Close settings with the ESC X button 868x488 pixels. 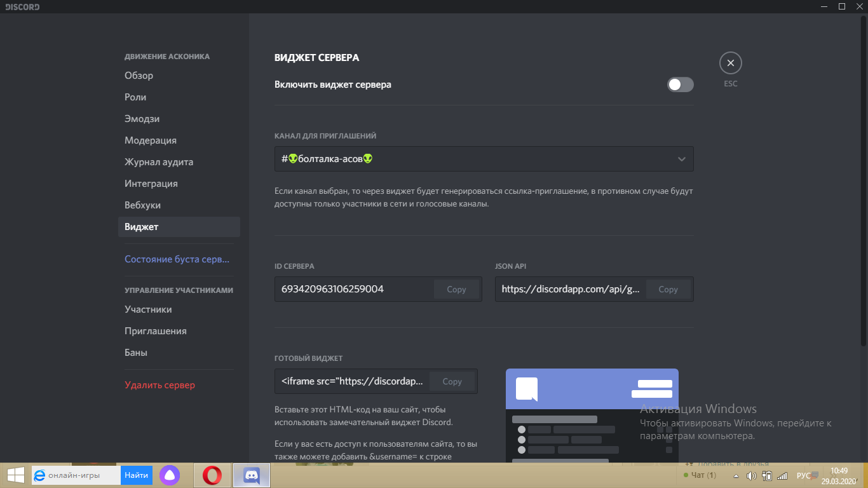[731, 63]
